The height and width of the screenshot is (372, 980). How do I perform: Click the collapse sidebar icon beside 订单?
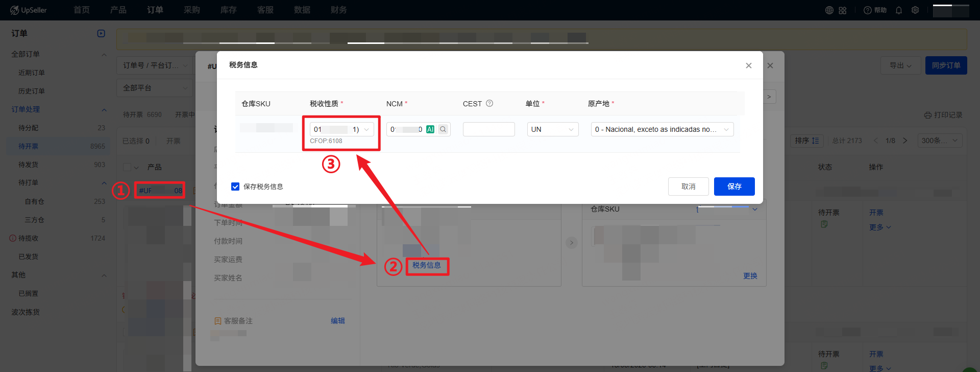pos(101,33)
